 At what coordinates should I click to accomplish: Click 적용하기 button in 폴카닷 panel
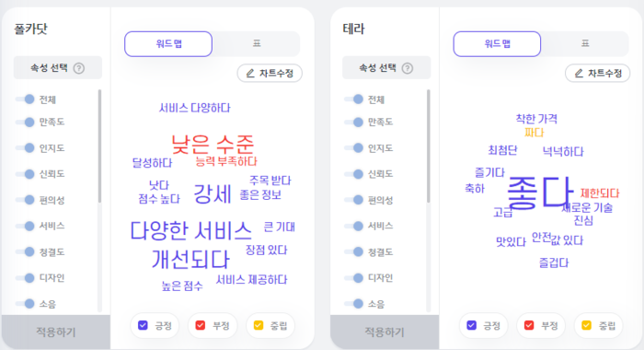56,332
